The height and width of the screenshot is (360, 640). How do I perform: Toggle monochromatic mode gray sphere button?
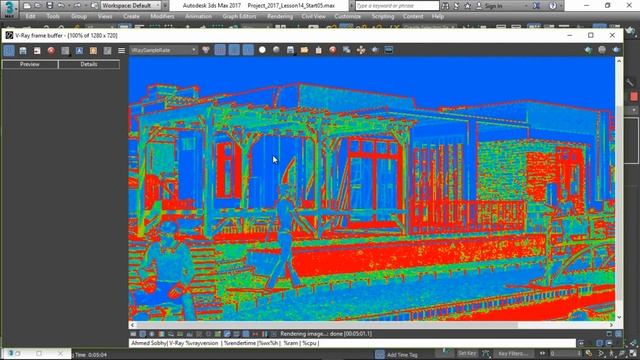click(276, 50)
